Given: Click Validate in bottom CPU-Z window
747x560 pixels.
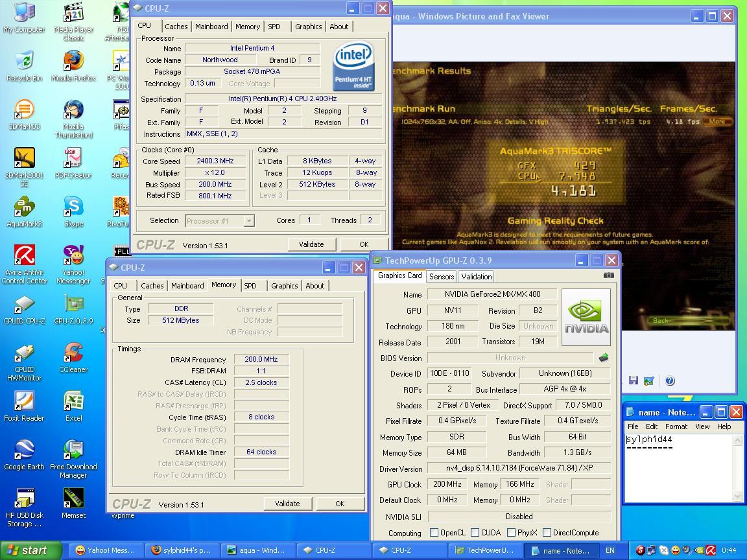Looking at the screenshot, I should 288,504.
